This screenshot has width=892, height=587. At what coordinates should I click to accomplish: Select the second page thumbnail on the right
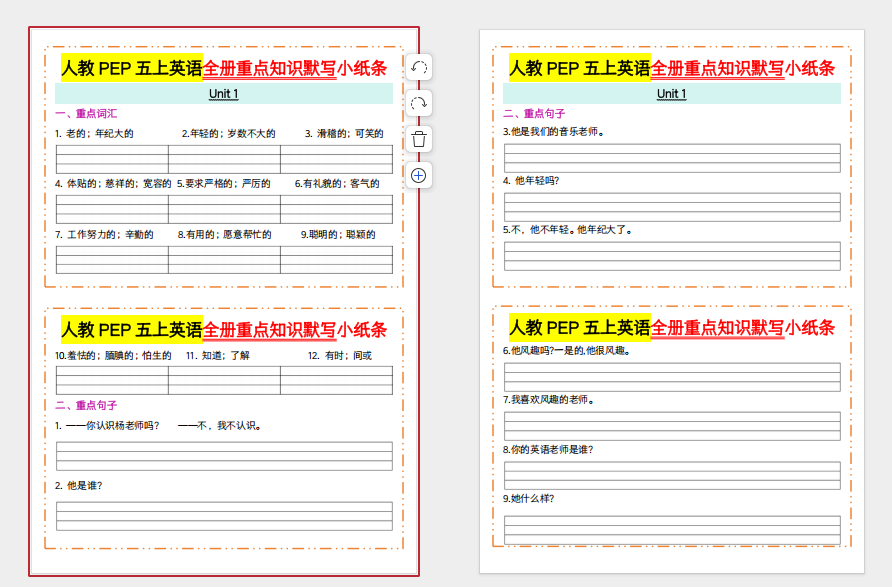(x=671, y=300)
